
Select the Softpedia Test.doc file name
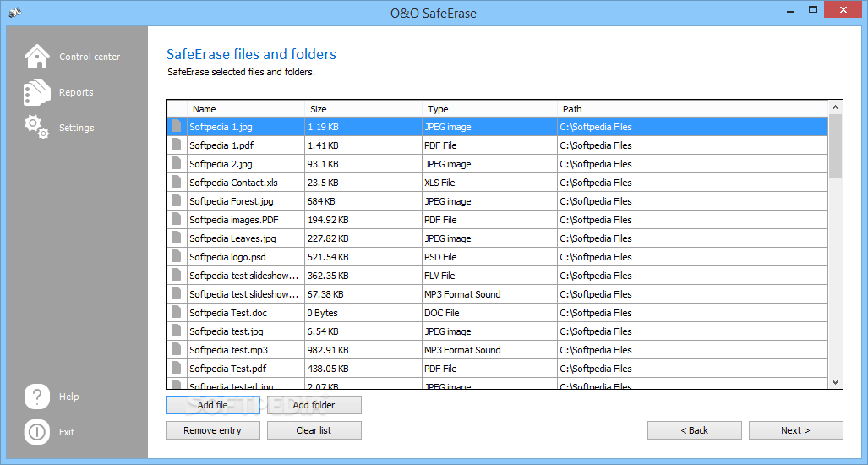coord(228,313)
